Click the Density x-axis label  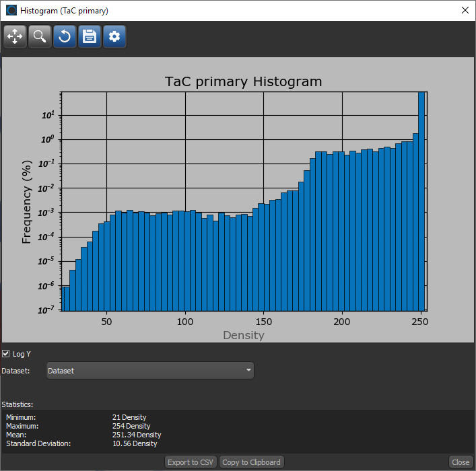243,335
